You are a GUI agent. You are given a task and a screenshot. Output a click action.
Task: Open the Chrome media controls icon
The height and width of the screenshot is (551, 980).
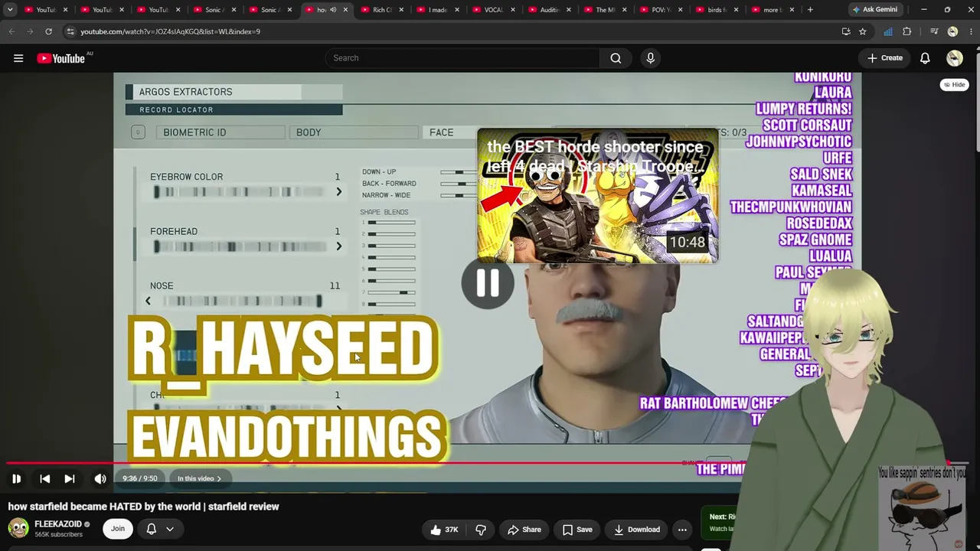point(934,31)
